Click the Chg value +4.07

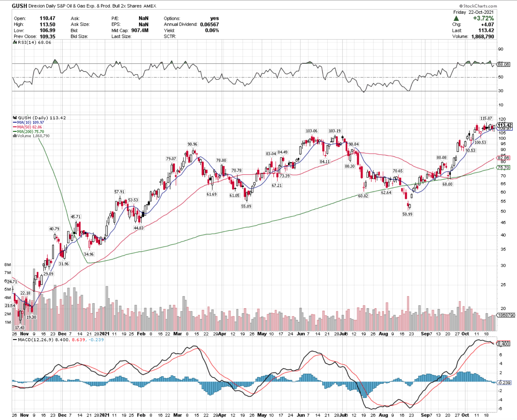click(488, 24)
